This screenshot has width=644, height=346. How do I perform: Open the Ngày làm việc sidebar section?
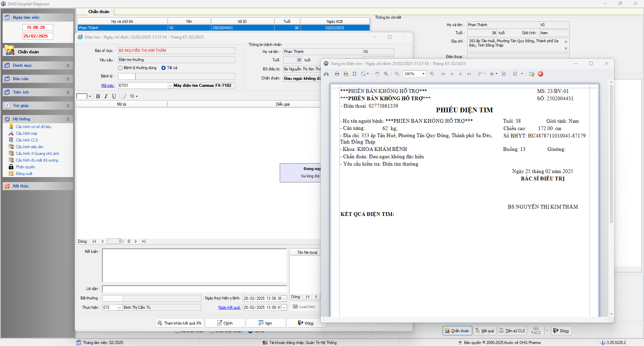pos(38,17)
